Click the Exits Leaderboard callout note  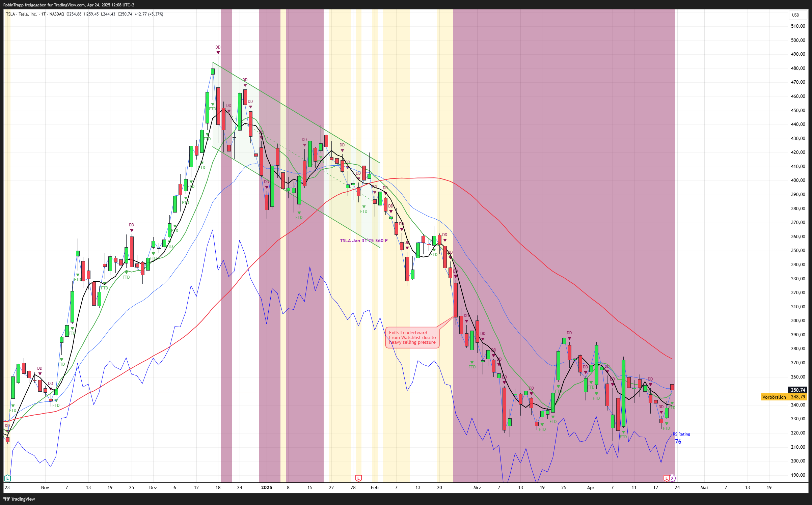point(412,337)
